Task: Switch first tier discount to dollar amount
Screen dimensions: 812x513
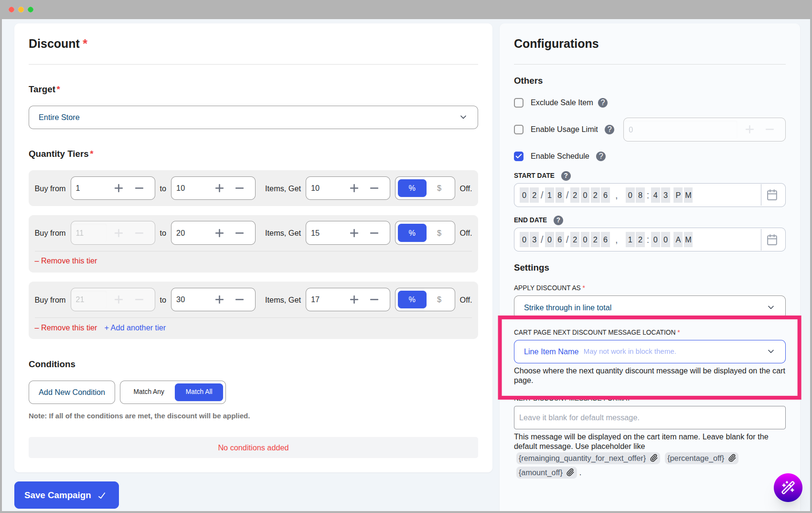Action: [439, 188]
